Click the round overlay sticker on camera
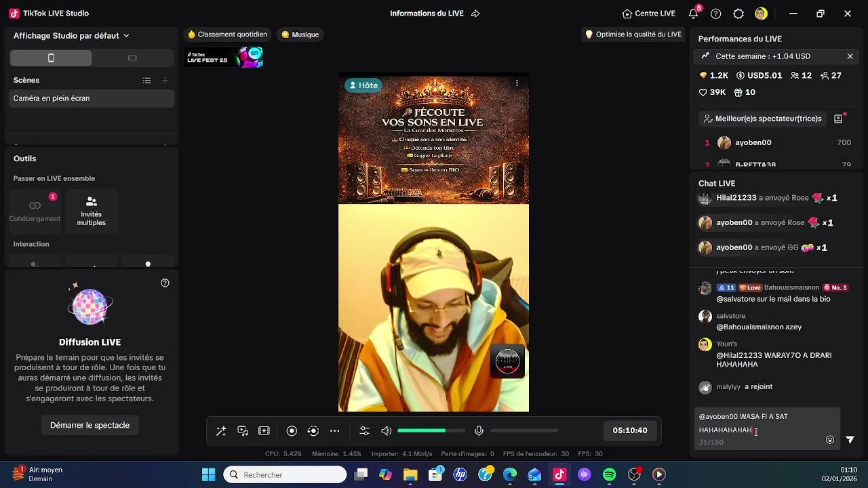Viewport: 868px width, 488px height. click(x=508, y=361)
